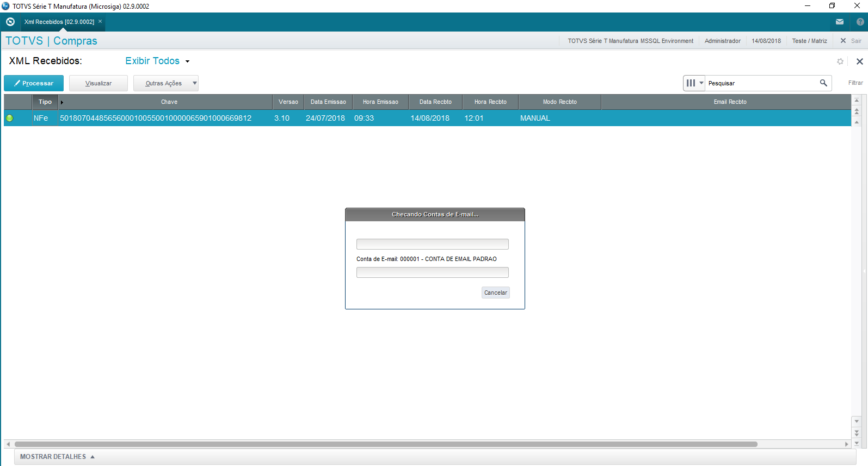Click the help question mark icon
Image resolution: width=868 pixels, height=466 pixels.
tap(860, 22)
